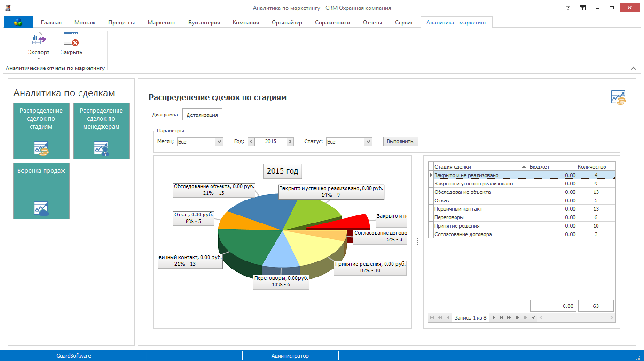This screenshot has height=361, width=644.
Task: Click the Закрыть close-report icon
Action: tap(71, 39)
